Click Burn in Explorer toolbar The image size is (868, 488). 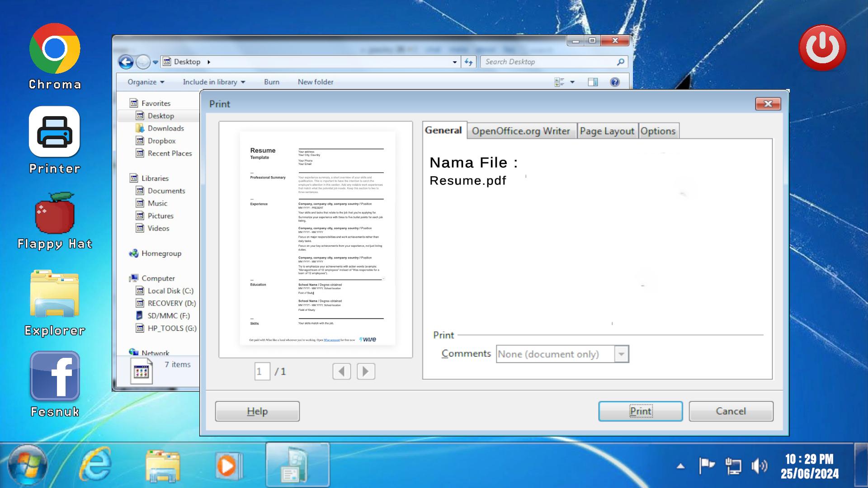pyautogui.click(x=272, y=82)
